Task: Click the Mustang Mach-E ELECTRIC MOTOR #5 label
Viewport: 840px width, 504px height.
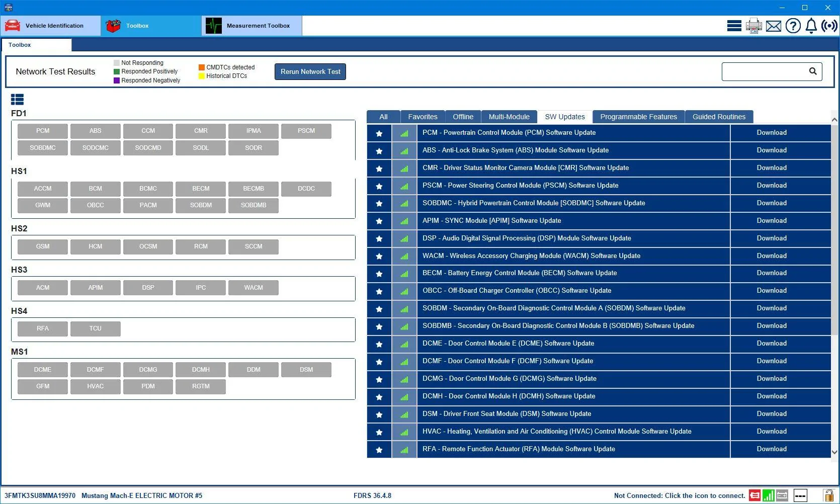Action: tap(142, 495)
